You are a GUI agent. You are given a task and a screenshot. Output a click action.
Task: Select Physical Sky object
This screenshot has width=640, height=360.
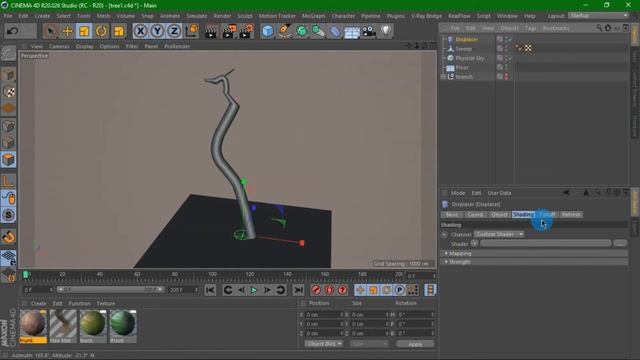click(x=469, y=58)
